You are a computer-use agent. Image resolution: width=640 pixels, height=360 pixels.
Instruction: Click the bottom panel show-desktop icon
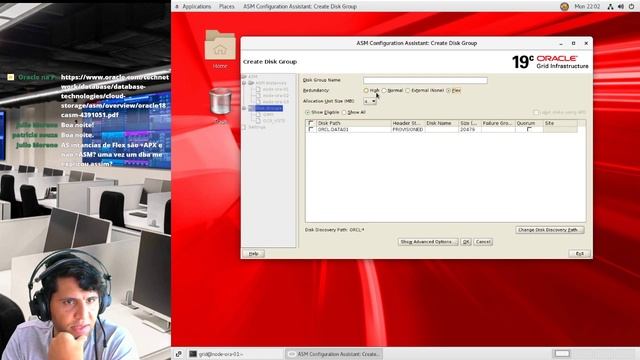(178, 354)
